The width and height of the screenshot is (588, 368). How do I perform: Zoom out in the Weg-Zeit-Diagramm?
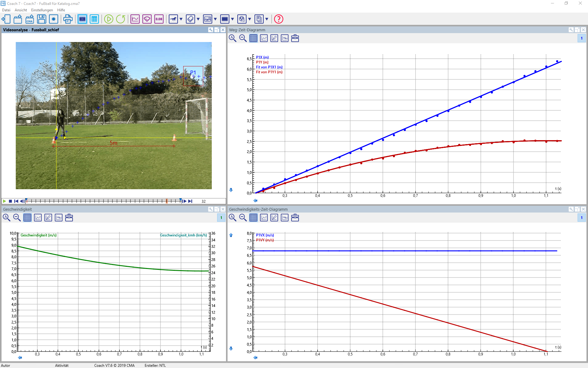tap(243, 38)
